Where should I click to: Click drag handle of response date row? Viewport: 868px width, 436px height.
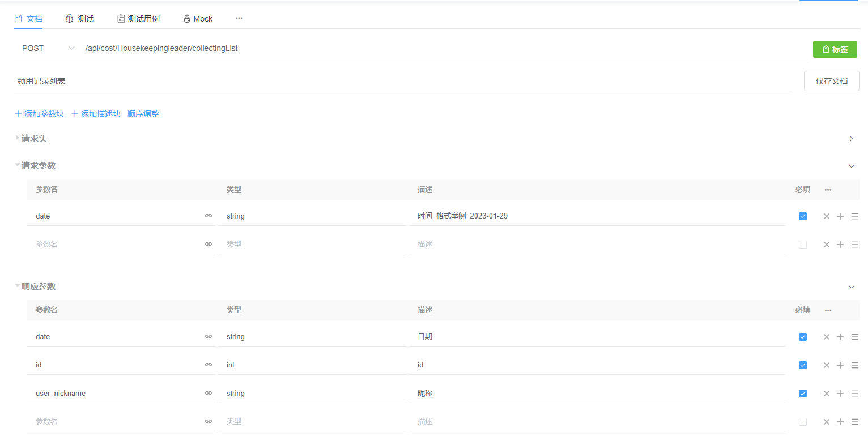point(855,337)
